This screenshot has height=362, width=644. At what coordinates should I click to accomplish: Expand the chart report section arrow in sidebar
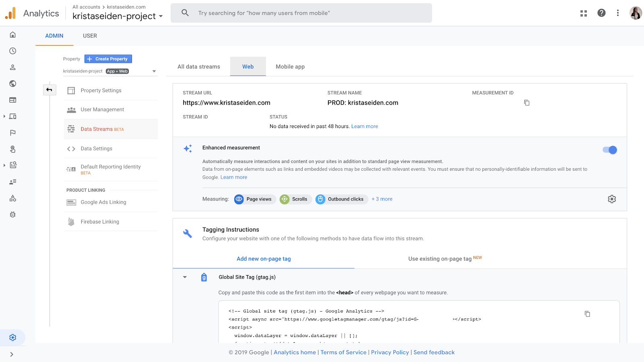4,165
